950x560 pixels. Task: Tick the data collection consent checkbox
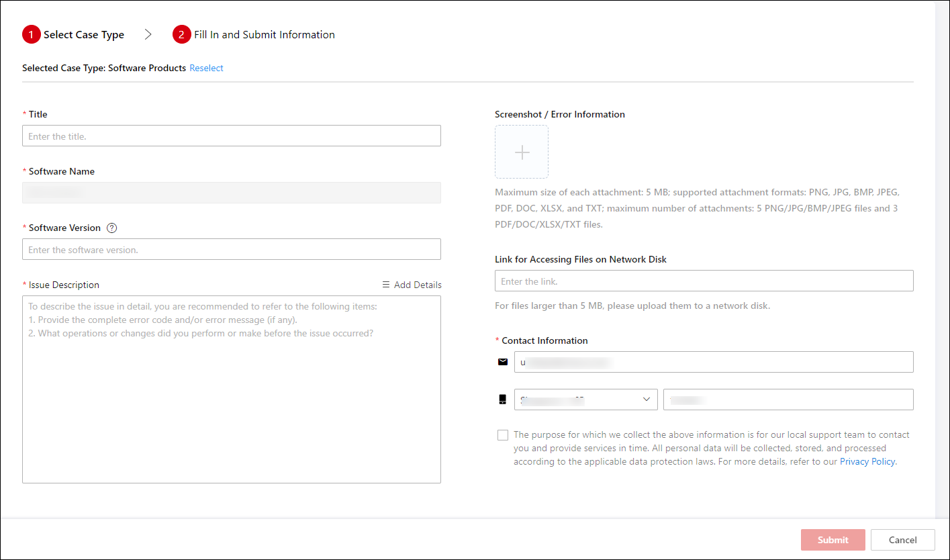point(503,435)
